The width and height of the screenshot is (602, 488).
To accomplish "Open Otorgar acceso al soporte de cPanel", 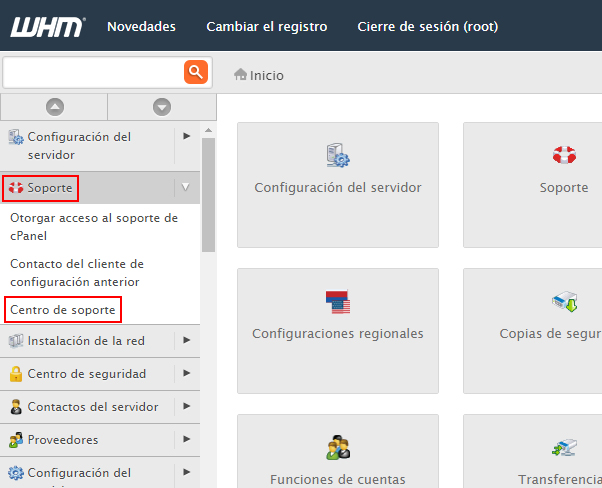I will (x=94, y=227).
